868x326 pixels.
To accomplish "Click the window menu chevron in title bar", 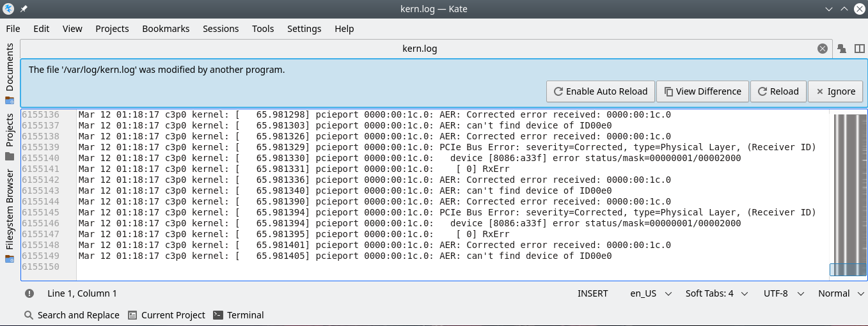I will pyautogui.click(x=828, y=9).
